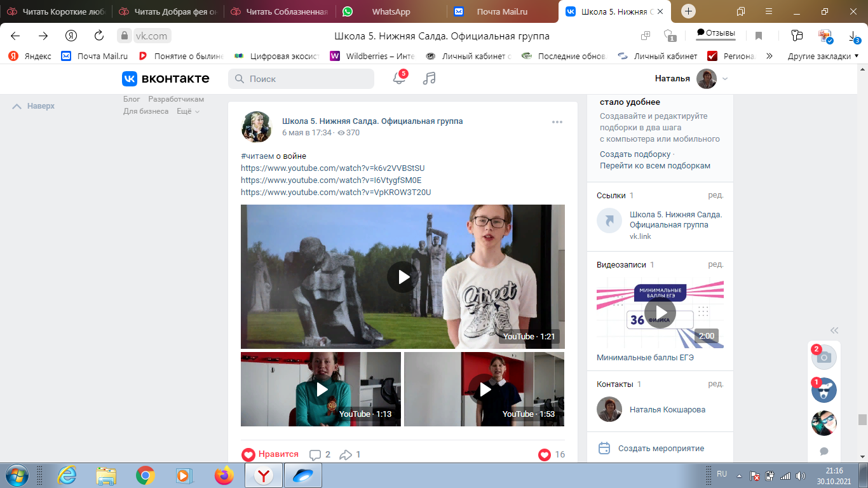Click Создать мероприятие calendar item

point(651,448)
